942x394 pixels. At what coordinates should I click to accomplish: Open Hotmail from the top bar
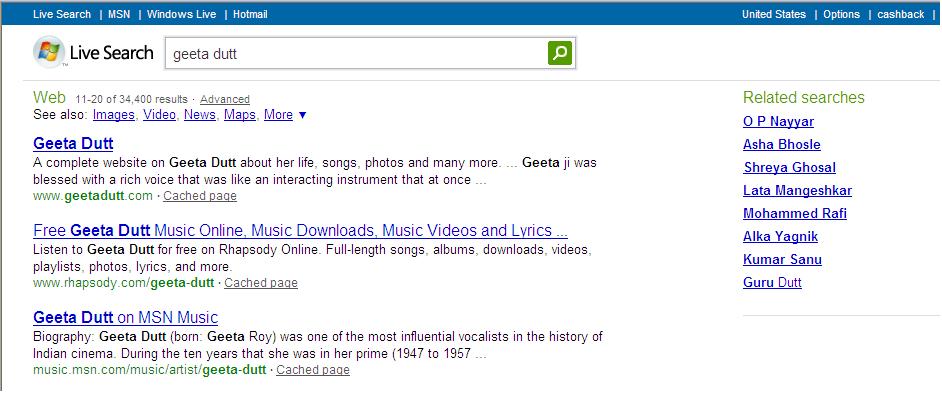pos(250,14)
